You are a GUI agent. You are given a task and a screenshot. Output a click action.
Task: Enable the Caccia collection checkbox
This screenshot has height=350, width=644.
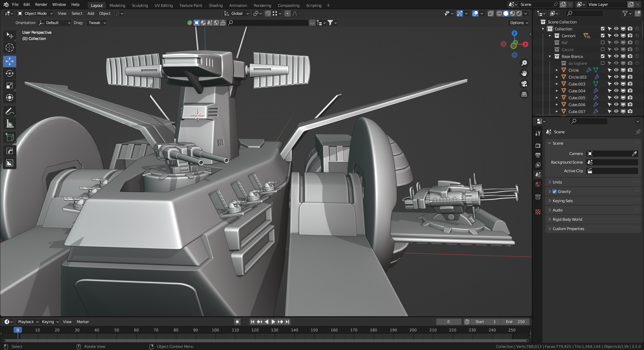coord(603,50)
